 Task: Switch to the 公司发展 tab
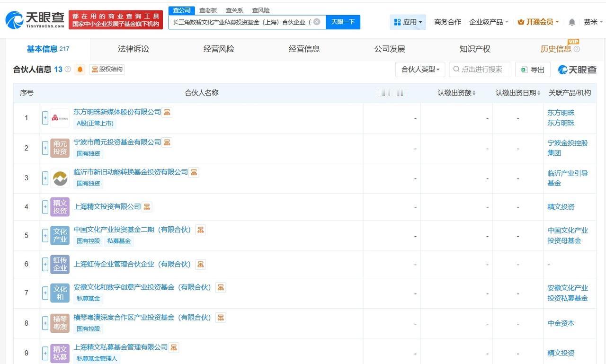click(390, 49)
